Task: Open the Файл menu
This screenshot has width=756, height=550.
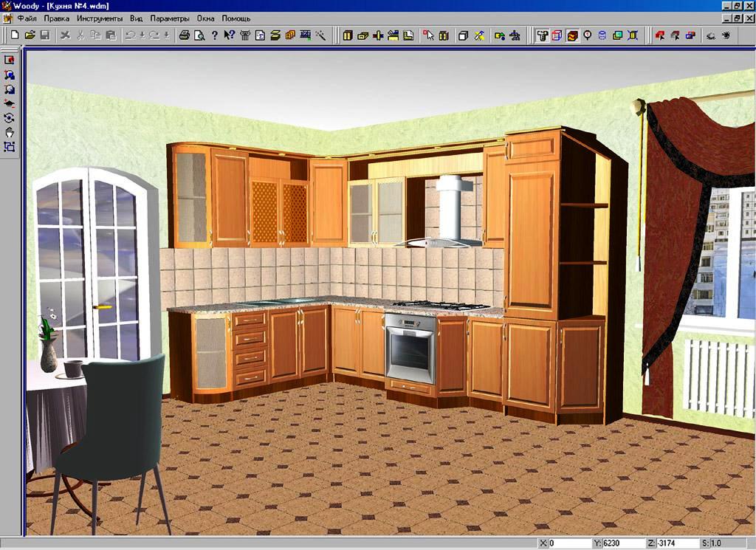Action: coord(27,18)
